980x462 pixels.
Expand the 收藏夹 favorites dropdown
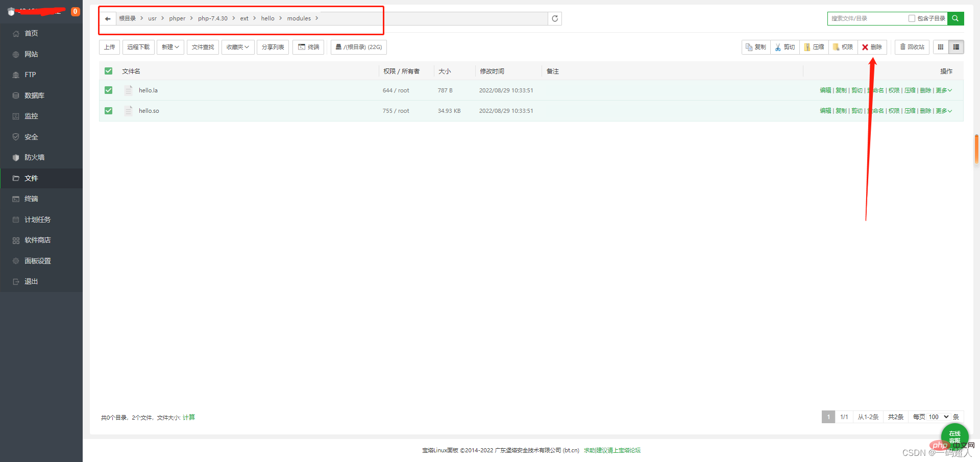238,47
